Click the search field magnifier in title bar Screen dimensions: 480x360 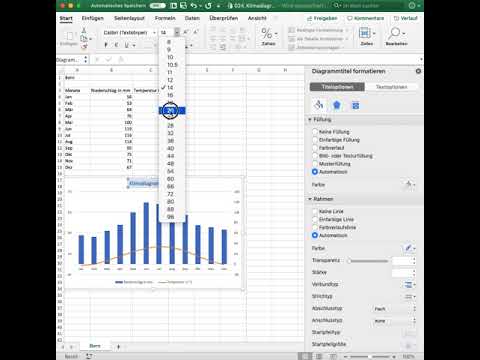pyautogui.click(x=337, y=6)
